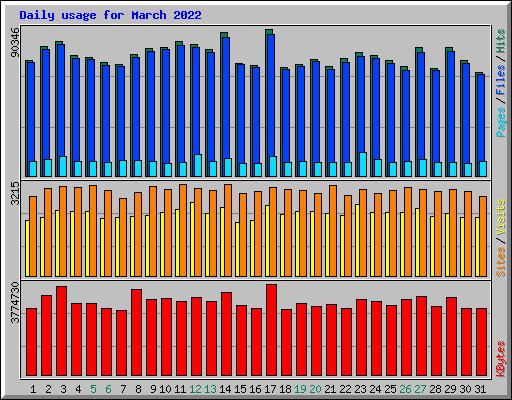Select the yellow visits bar for day 15

(x=237, y=249)
